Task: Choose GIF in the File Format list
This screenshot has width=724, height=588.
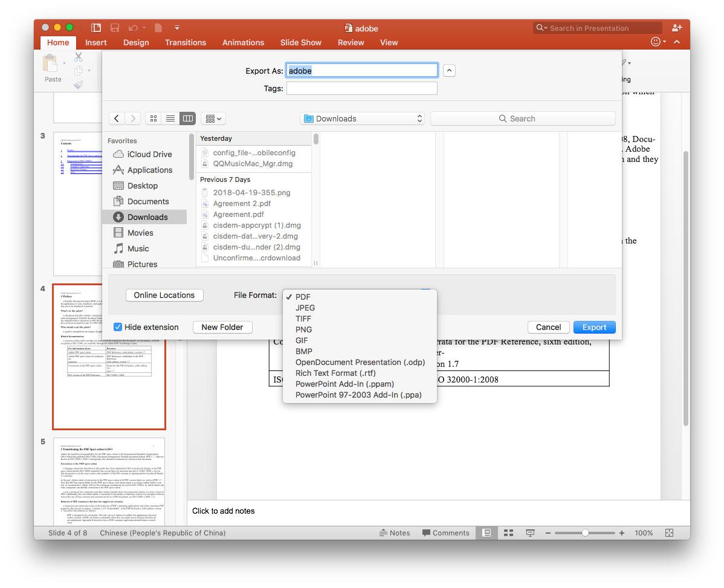Action: coord(360,341)
